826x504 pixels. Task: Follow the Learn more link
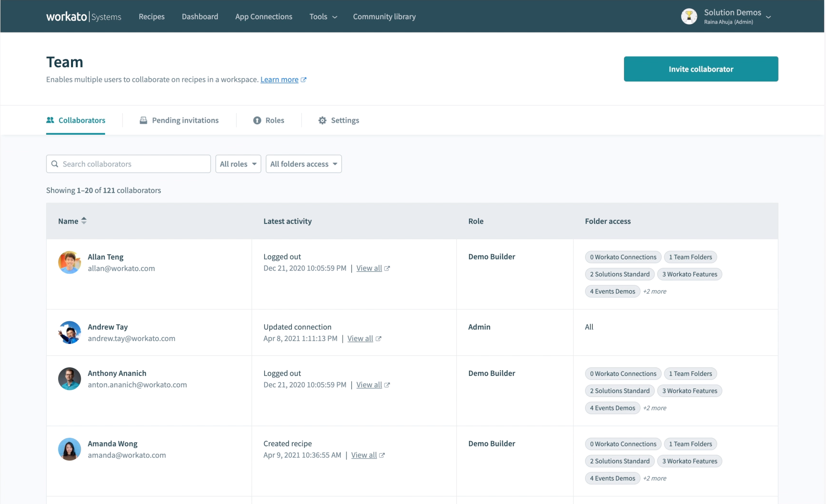279,80
